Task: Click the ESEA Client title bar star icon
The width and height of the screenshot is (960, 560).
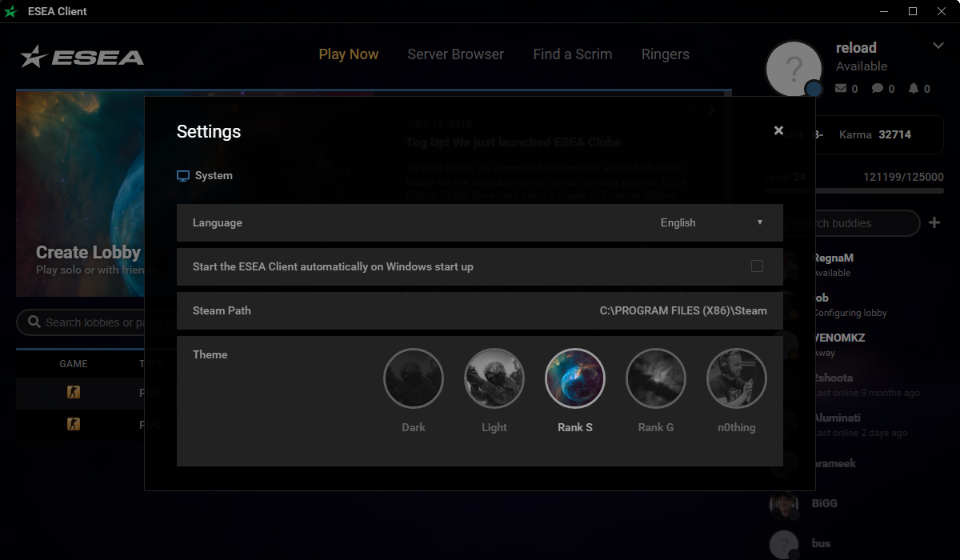Action: 11,11
